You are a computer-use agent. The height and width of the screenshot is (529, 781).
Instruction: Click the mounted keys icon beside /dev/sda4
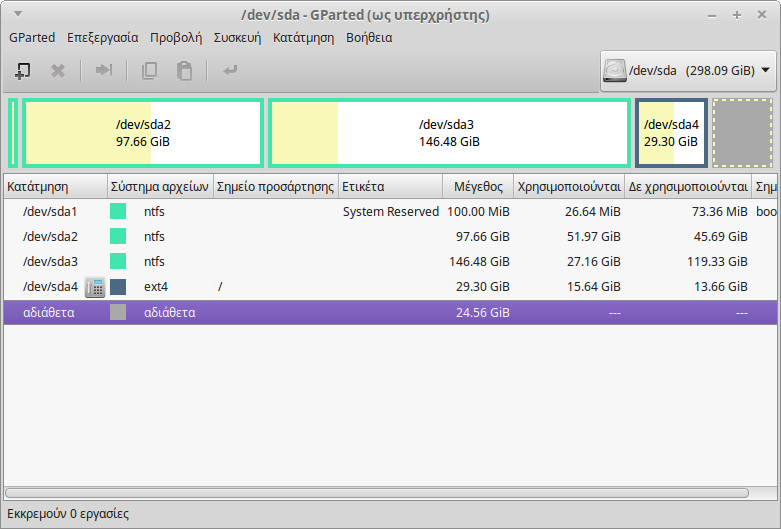pos(95,287)
